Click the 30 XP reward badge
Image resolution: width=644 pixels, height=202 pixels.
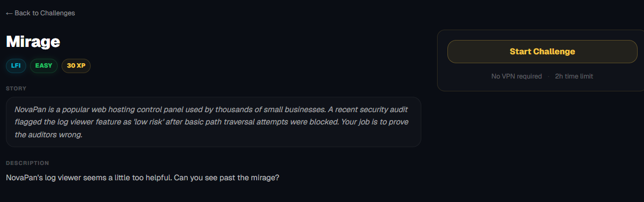[x=76, y=66]
